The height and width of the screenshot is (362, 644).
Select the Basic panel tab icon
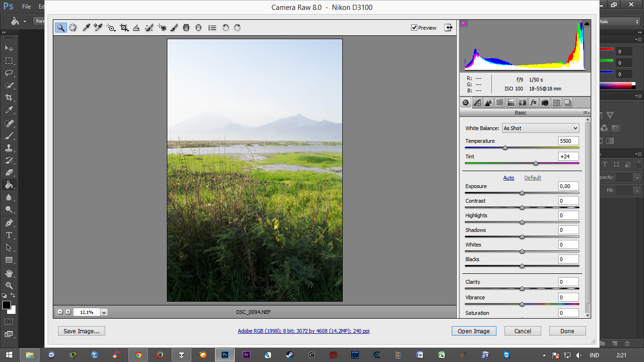tap(466, 102)
